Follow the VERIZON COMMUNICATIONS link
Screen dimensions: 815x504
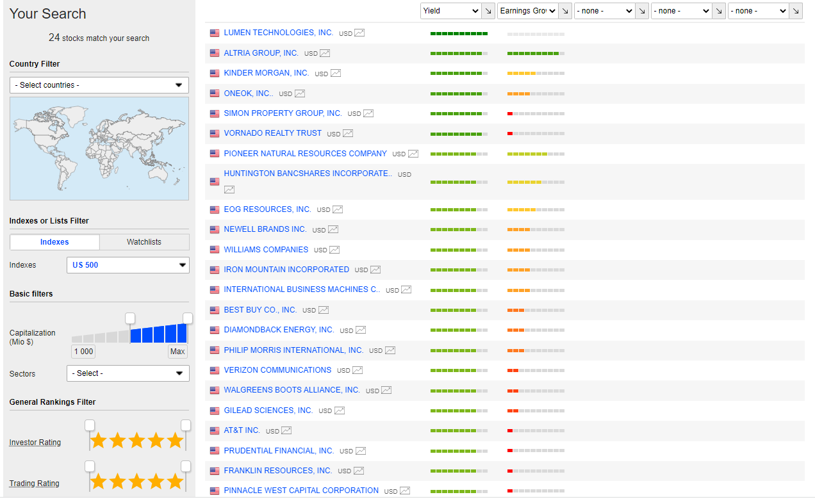coord(277,370)
